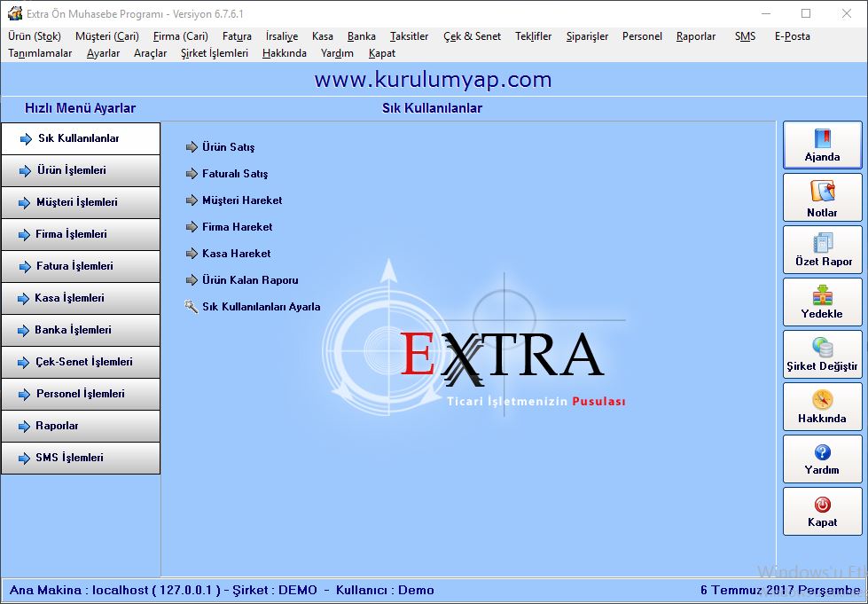Screen dimensions: 868x604
Task: Open Firma İşlemleri sidebar section
Action: (x=81, y=234)
